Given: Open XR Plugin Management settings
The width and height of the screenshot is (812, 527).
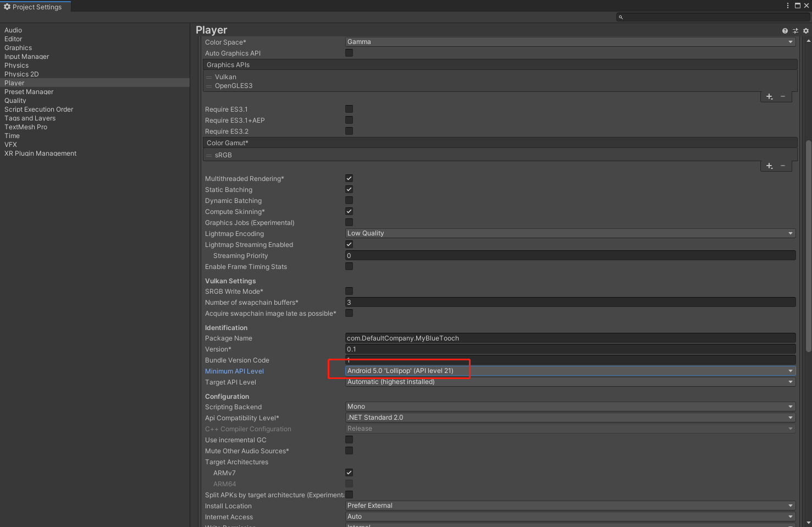Looking at the screenshot, I should [40, 153].
